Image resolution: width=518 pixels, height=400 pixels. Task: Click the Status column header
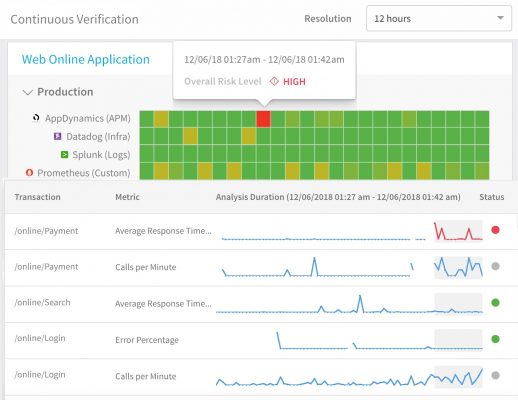(x=492, y=197)
